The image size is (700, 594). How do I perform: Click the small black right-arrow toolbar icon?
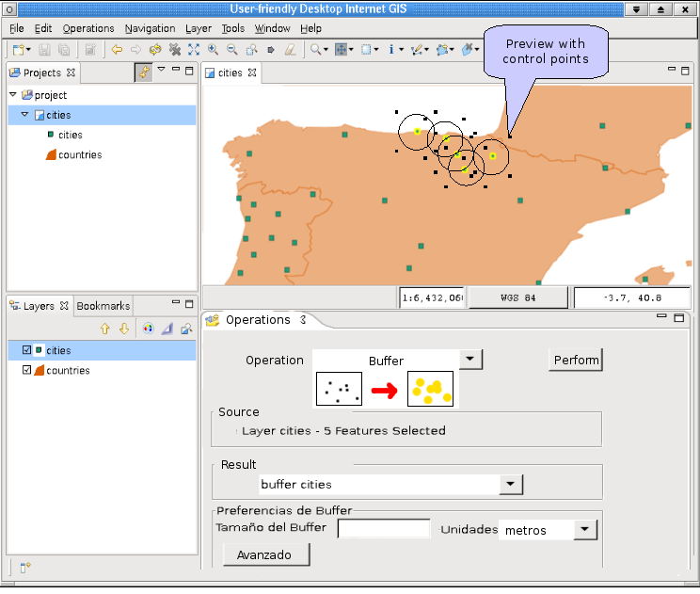click(x=271, y=50)
